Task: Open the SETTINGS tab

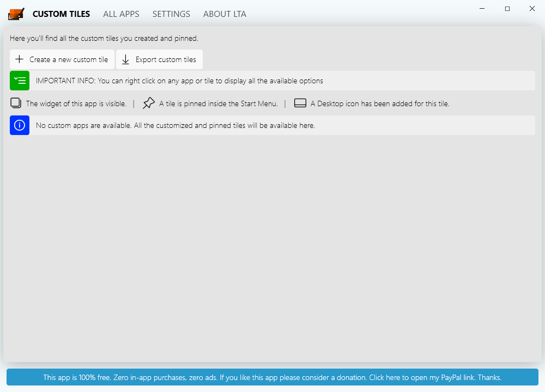Action: 171,14
